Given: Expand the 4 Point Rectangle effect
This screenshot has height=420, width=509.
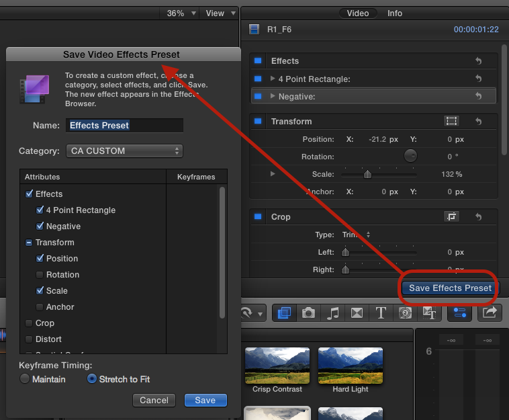Looking at the screenshot, I should [x=273, y=79].
